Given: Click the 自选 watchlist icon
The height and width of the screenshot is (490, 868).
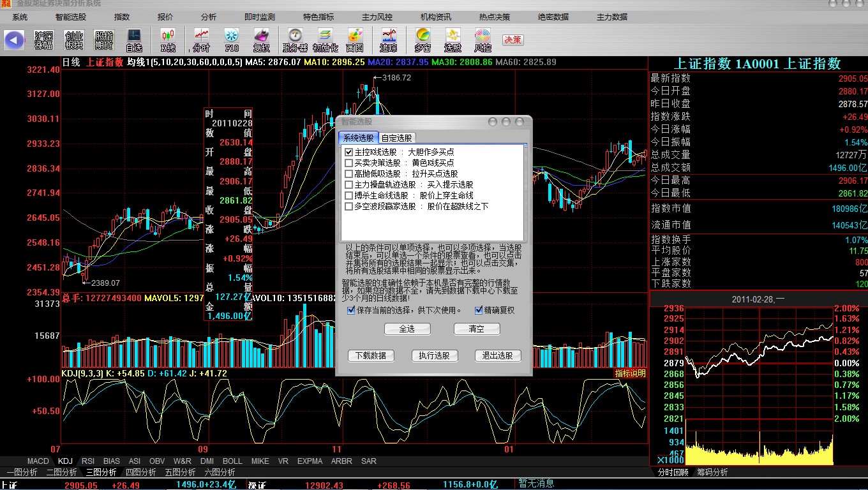Looking at the screenshot, I should pos(134,40).
